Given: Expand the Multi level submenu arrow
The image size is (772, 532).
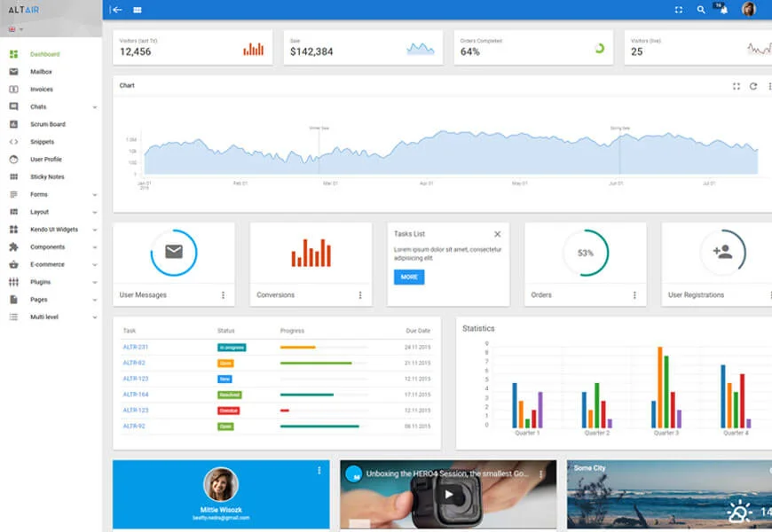Looking at the screenshot, I should (x=95, y=317).
